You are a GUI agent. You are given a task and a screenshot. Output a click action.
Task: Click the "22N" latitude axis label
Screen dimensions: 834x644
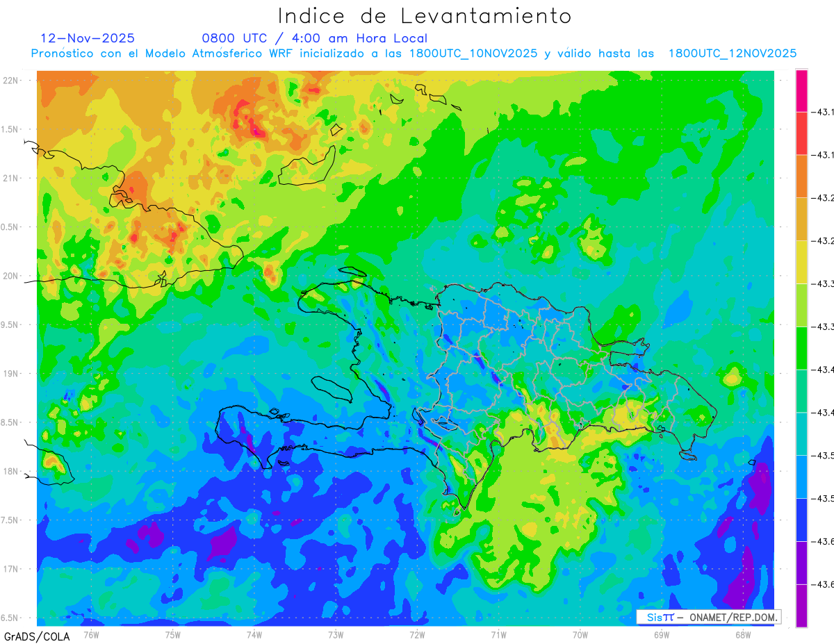pyautogui.click(x=12, y=80)
